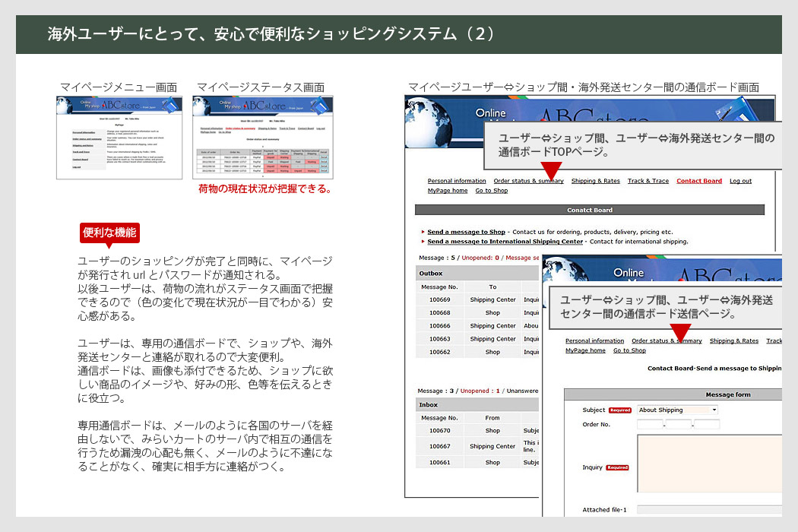The height and width of the screenshot is (532, 798).
Task: Open Personal information on the Contact Board page
Action: [457, 181]
